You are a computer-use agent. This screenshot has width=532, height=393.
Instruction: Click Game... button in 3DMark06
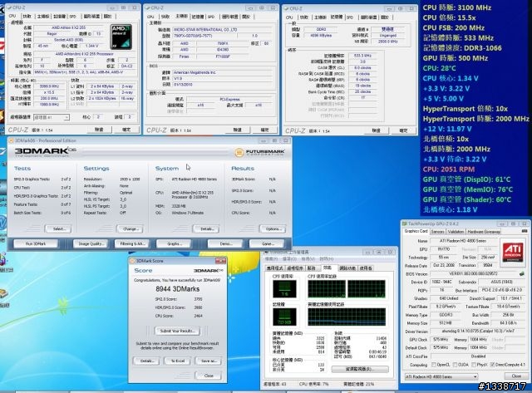coord(267,243)
